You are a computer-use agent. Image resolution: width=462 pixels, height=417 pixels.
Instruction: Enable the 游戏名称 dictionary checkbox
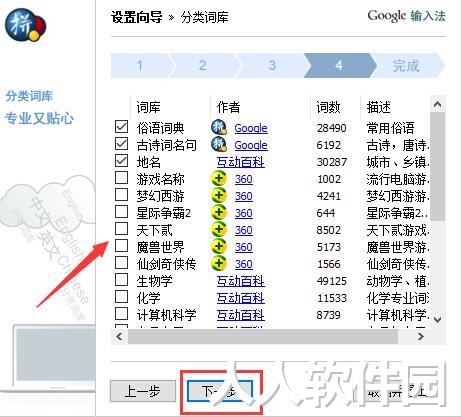[121, 178]
